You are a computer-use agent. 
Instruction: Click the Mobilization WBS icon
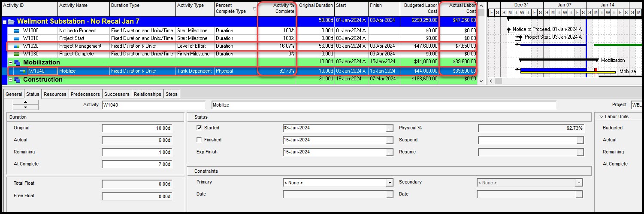coord(17,63)
